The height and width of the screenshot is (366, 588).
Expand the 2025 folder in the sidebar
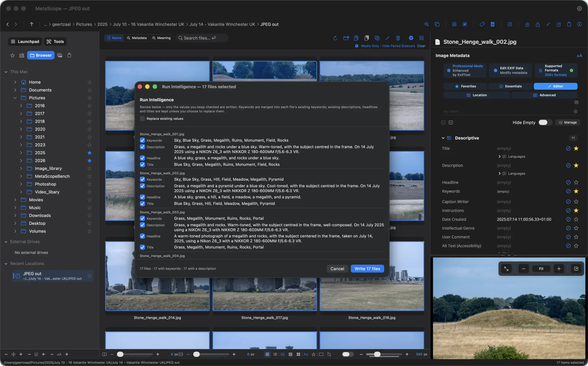click(21, 153)
